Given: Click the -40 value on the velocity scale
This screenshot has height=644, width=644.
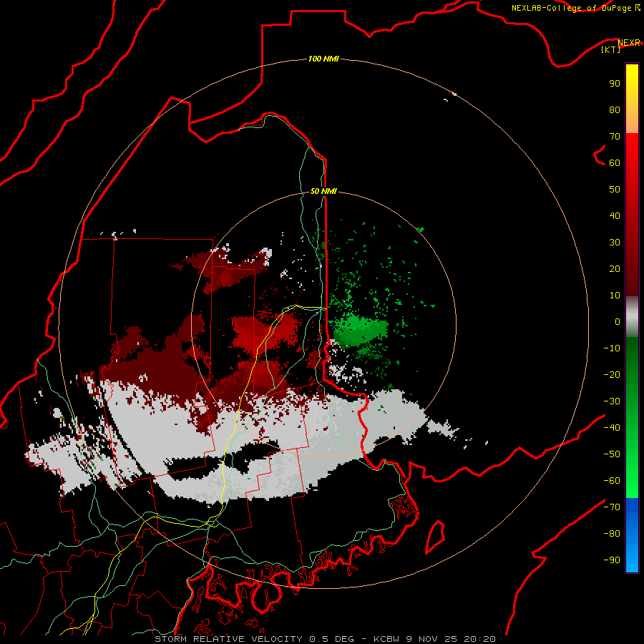Looking at the screenshot, I should point(612,428).
